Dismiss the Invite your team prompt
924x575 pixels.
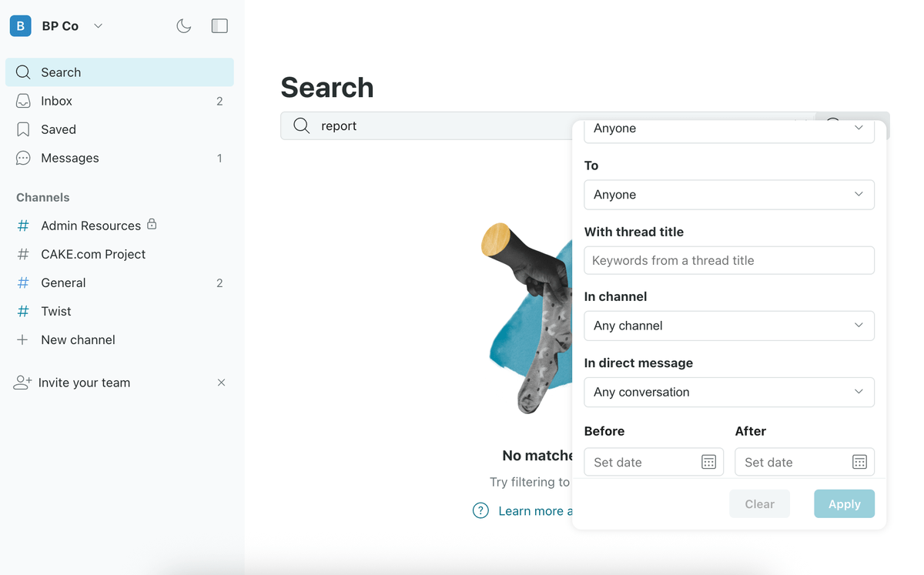(x=221, y=383)
